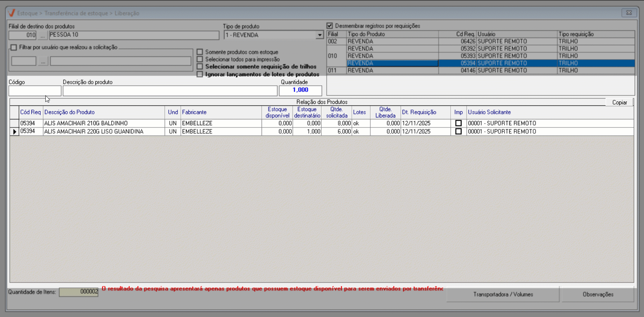Click the Descrição do produto input field
644x317 pixels.
(170, 91)
